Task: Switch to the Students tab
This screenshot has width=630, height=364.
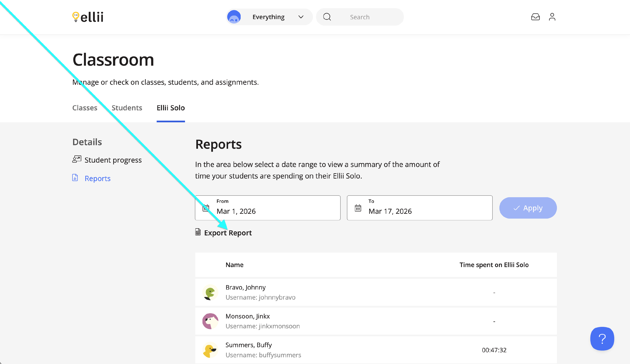Action: (127, 108)
